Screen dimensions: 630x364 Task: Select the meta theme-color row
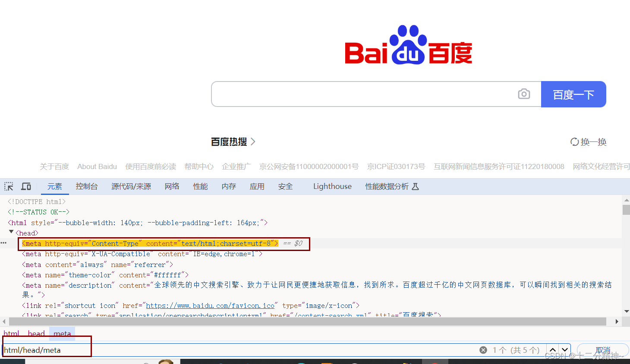[x=105, y=275]
